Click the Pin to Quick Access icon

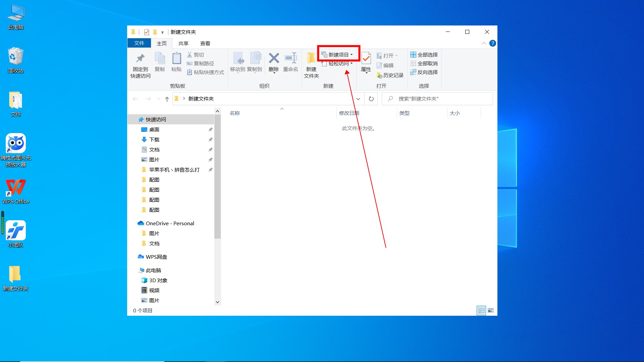(x=140, y=59)
